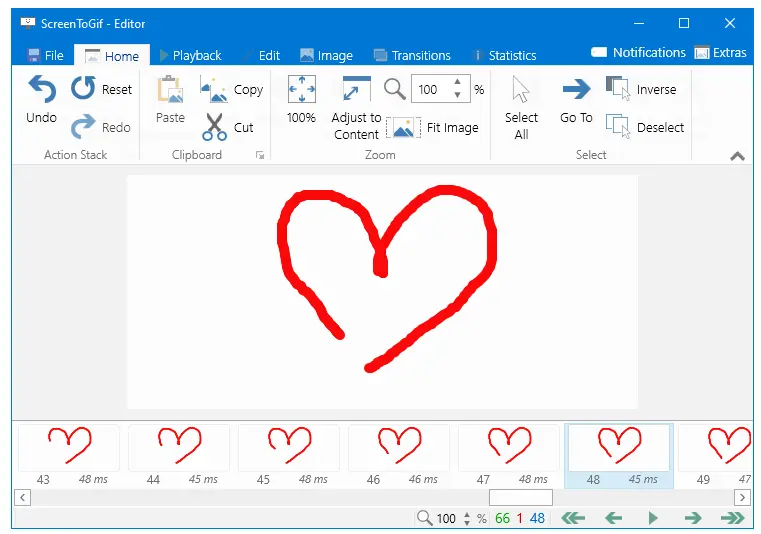Play the animation preview
This screenshot has width=761, height=534.
[653, 518]
